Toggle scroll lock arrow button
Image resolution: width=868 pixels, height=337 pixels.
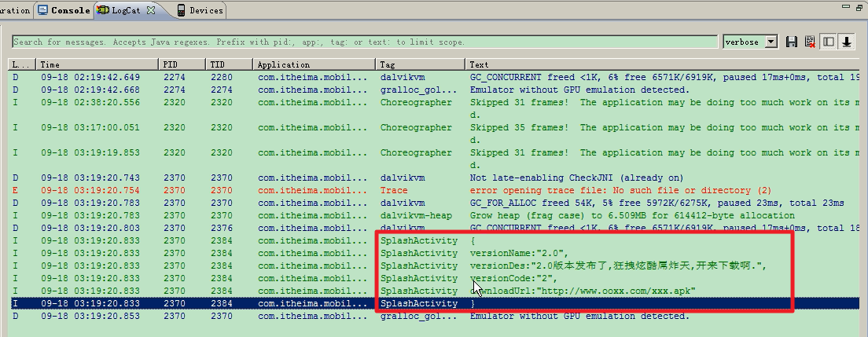tap(847, 42)
